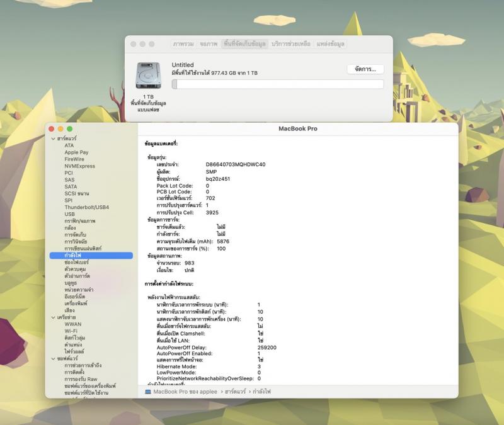This screenshot has width=504, height=425.
Task: Select กล้อง in the sidebar
Action: [70, 228]
